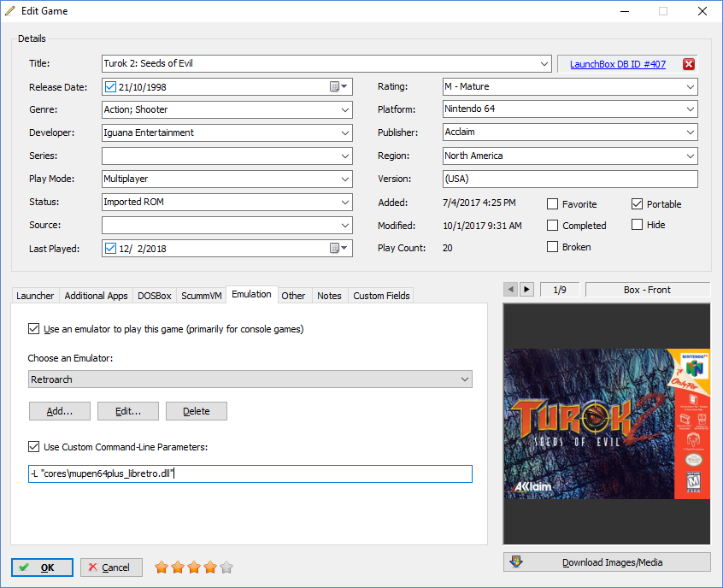723x588 pixels.
Task: Click the command-line parameters input field
Action: pos(250,473)
